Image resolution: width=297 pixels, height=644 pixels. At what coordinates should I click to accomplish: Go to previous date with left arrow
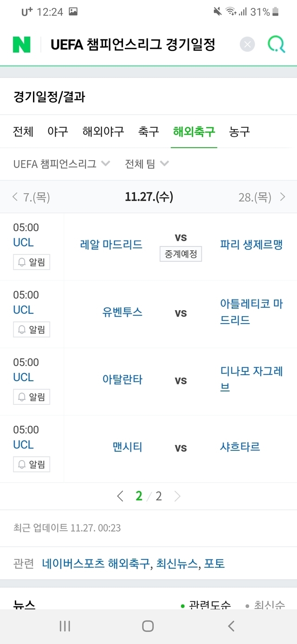[15, 197]
